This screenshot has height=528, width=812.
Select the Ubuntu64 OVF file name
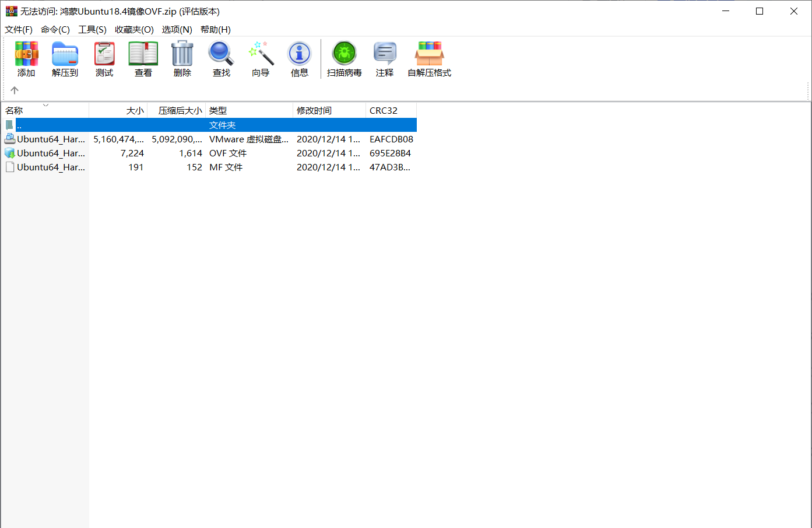tap(51, 153)
